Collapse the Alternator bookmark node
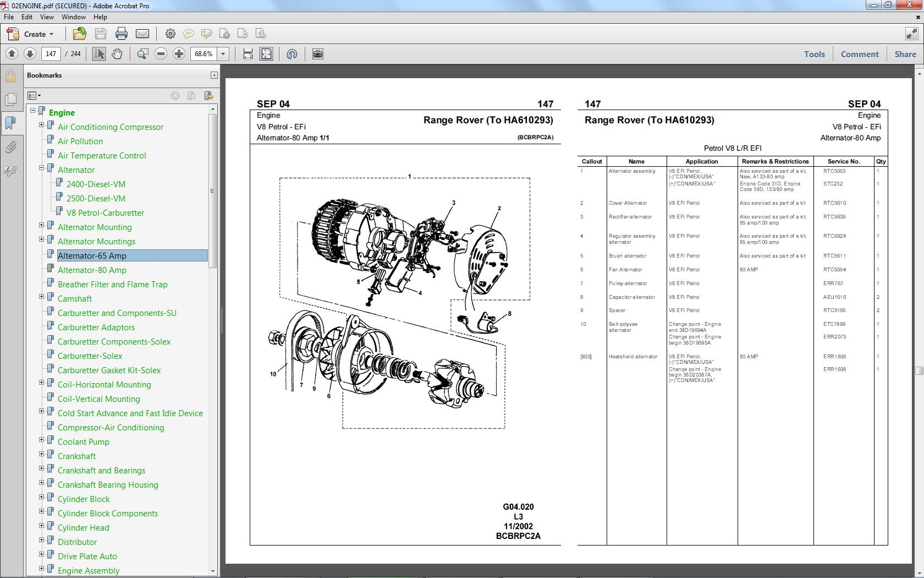Screen dimensions: 924x578 [41, 168]
